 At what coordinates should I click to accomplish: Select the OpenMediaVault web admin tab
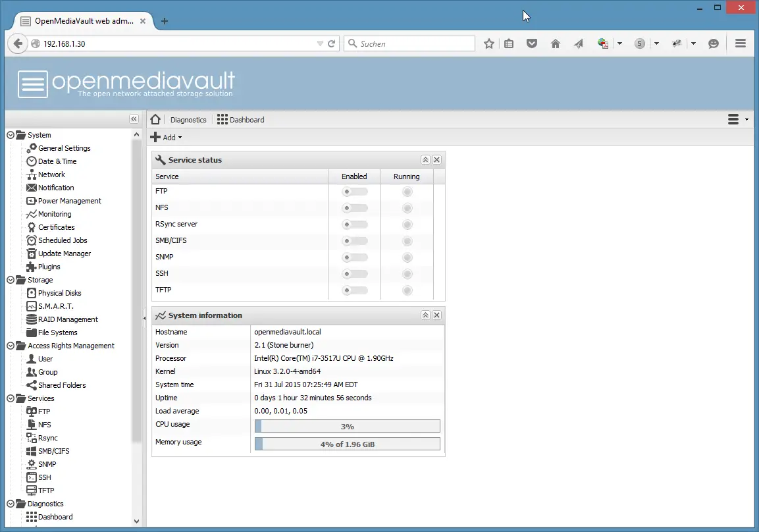[83, 21]
